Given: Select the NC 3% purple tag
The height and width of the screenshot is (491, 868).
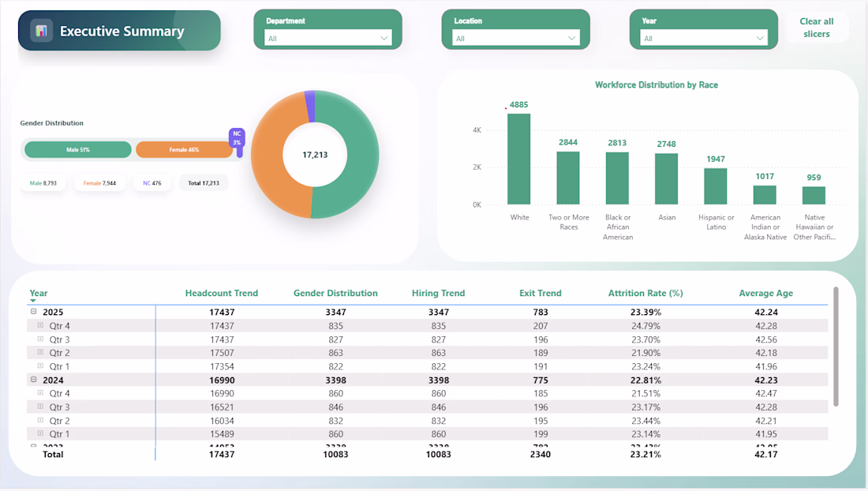Looking at the screenshot, I should pos(237,138).
